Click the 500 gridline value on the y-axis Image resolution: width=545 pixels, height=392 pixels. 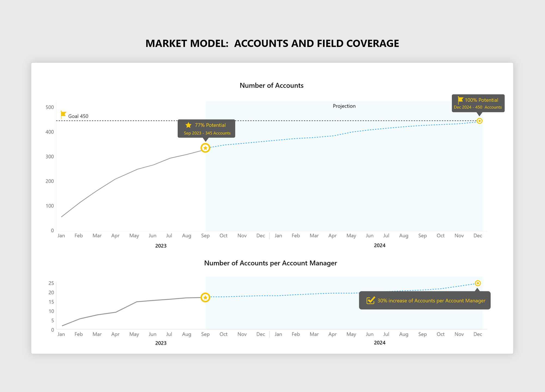[x=50, y=107]
